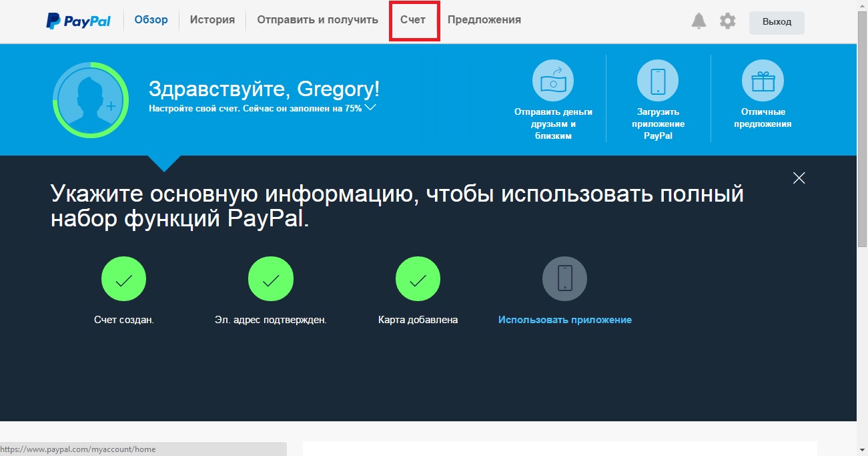Click the Счет создан. label
868x456 pixels.
tap(124, 320)
